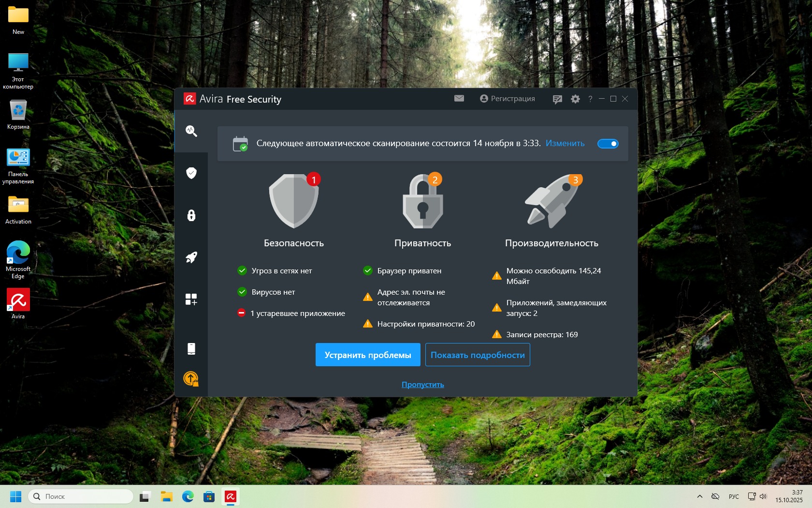Click 'Приложений, замедляющих запуск: 2' item

pyautogui.click(x=550, y=308)
